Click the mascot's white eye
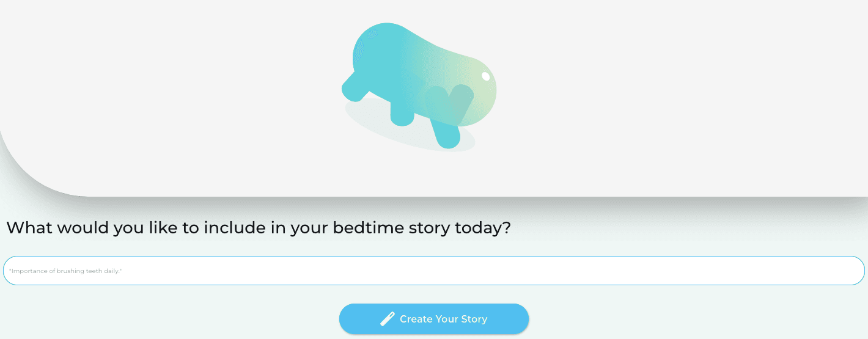Viewport: 868px width, 339px height. coord(486,76)
